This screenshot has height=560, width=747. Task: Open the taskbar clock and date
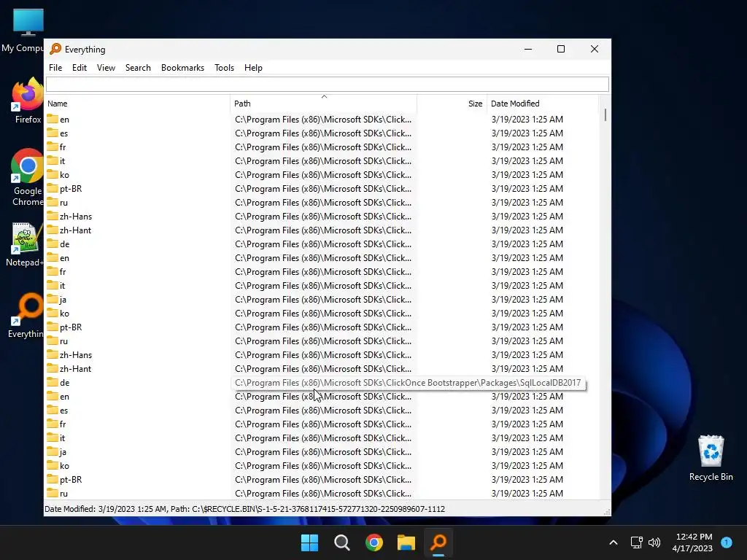pos(694,542)
